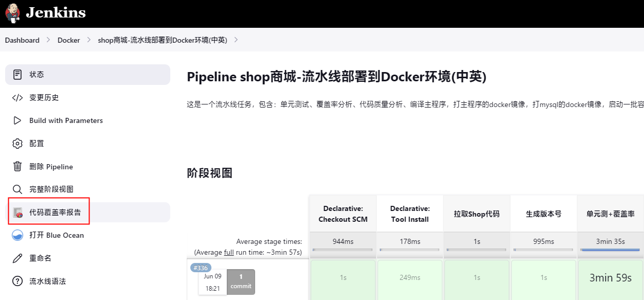This screenshot has width=644, height=300.
Task: Expand the chevron after Dashboard breadcrumb
Action: point(48,40)
